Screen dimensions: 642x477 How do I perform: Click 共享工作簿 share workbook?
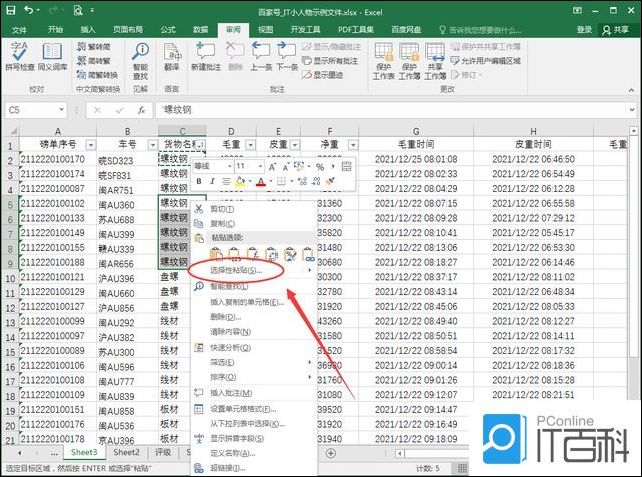tap(435, 61)
